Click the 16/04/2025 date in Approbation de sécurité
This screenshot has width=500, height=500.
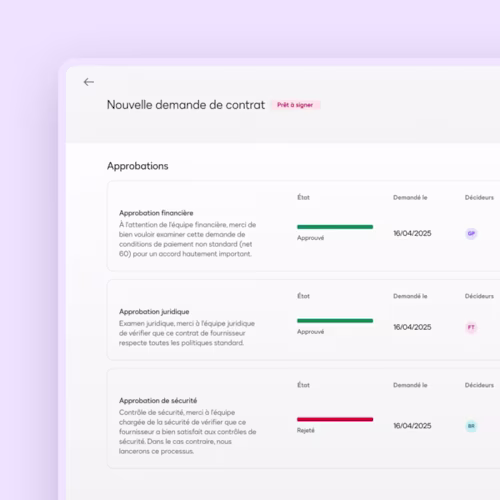[412, 426]
